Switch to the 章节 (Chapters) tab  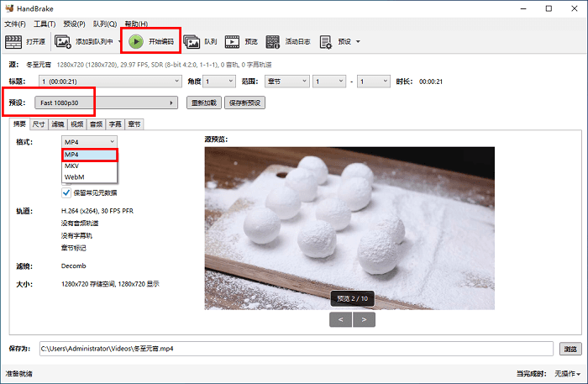tap(134, 124)
